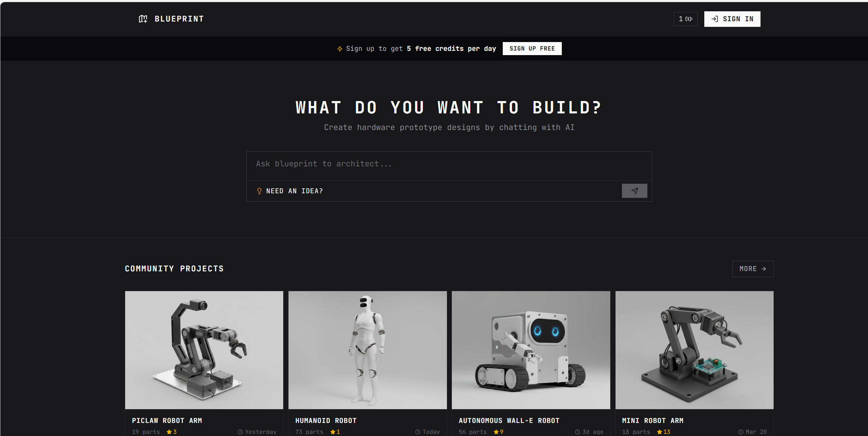Open More community projects

click(752, 269)
